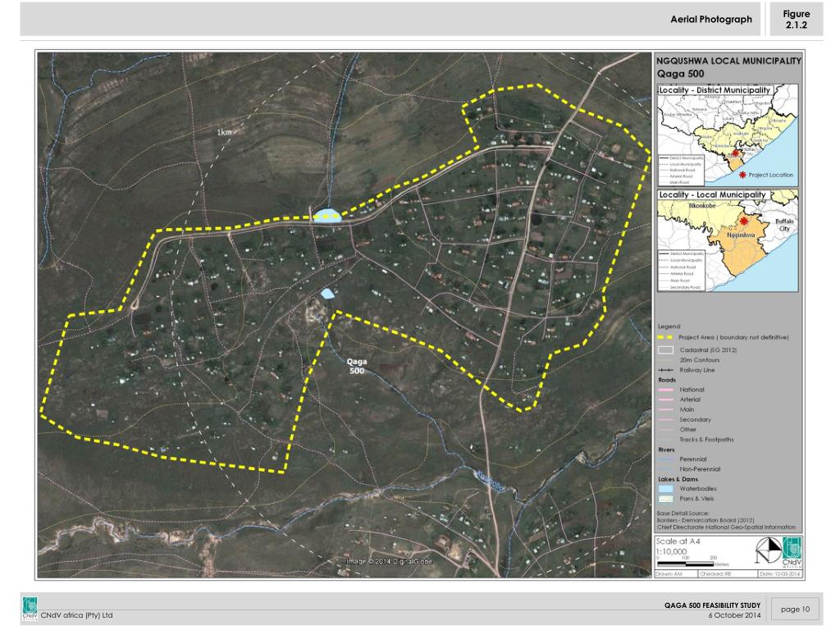Open the Locality - District Municipality inset map
840x630 pixels.
click(728, 135)
